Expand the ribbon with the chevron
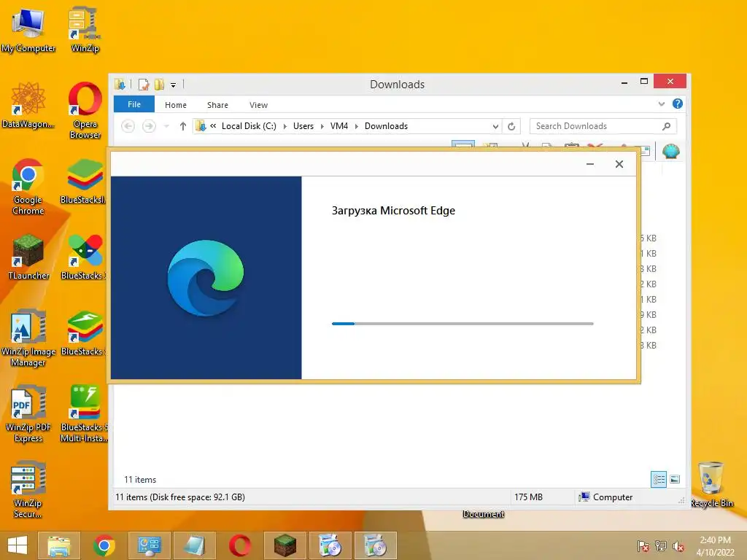Viewport: 747px width, 560px height. pos(661,104)
